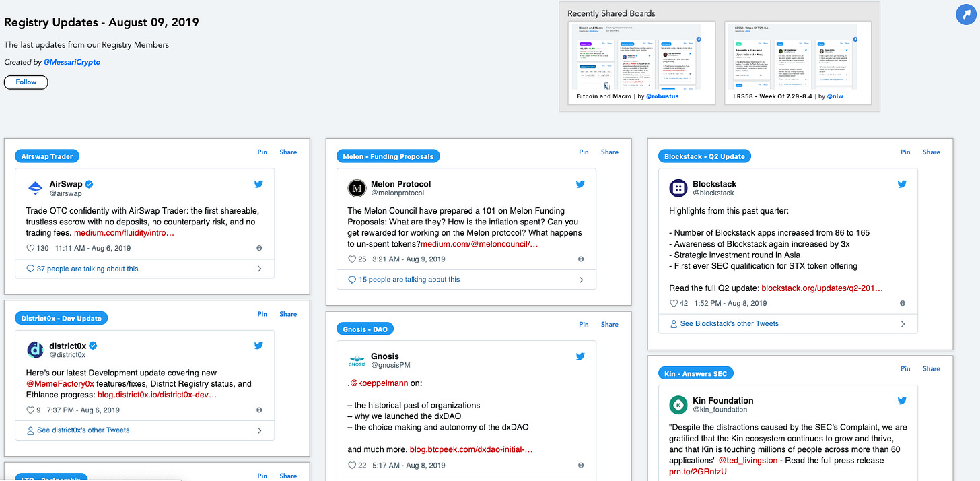
Task: Share the Melon Funding Proposals card
Action: [x=610, y=152]
